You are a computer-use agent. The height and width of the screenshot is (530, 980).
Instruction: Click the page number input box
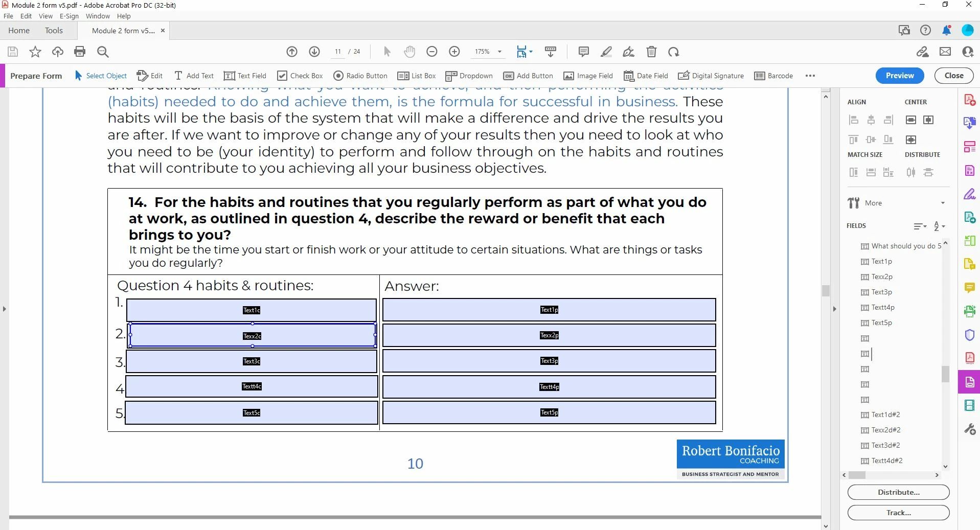[338, 52]
